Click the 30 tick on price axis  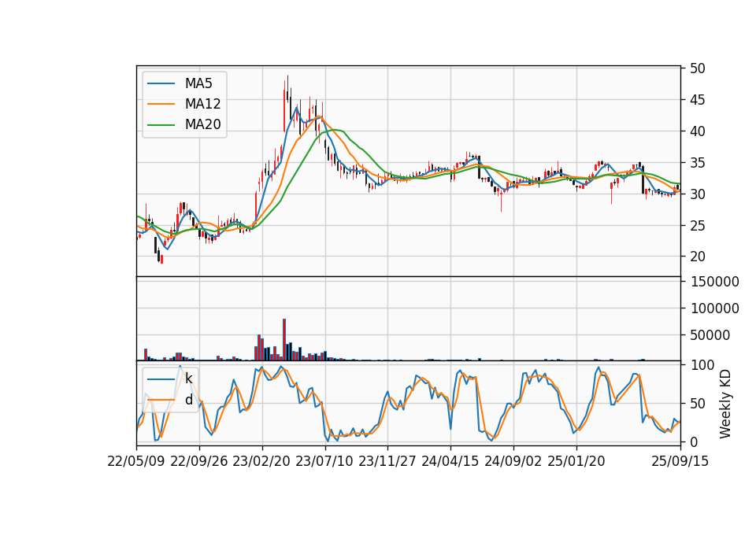pos(697,194)
